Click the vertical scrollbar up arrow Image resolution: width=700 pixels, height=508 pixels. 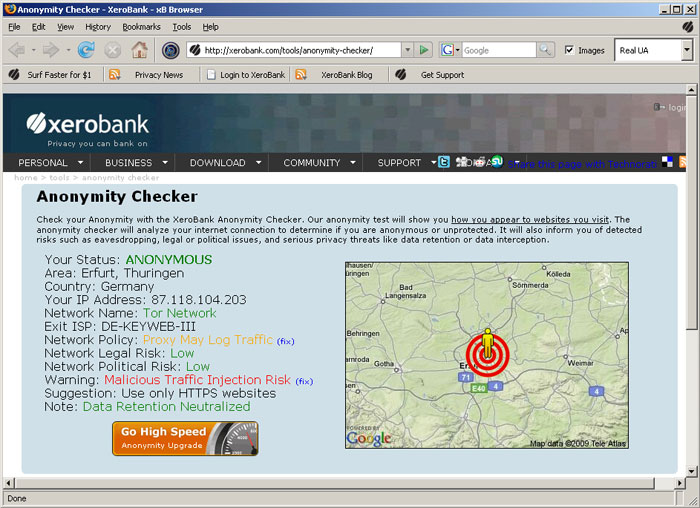691,90
